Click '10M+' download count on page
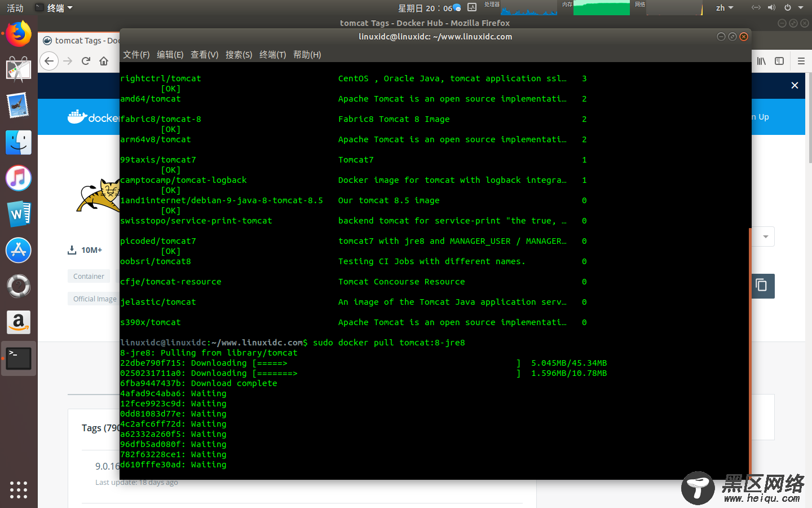The width and height of the screenshot is (812, 508). coord(91,250)
